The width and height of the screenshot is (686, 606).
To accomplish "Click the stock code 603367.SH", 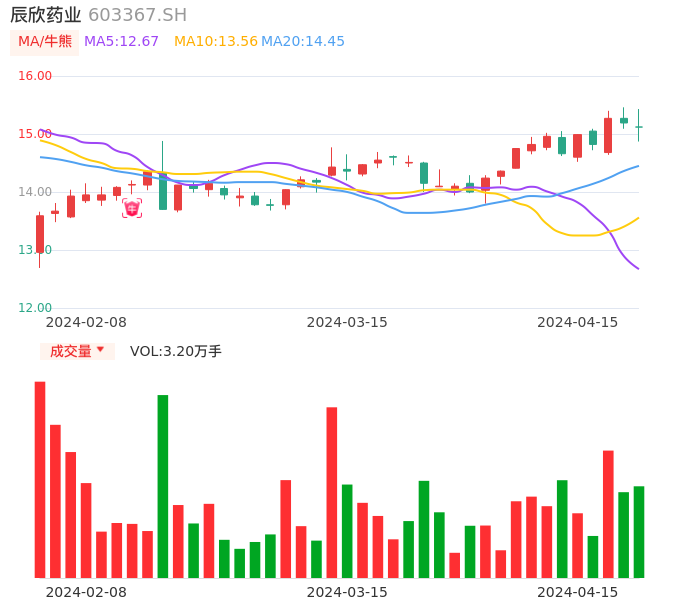I will click(137, 15).
